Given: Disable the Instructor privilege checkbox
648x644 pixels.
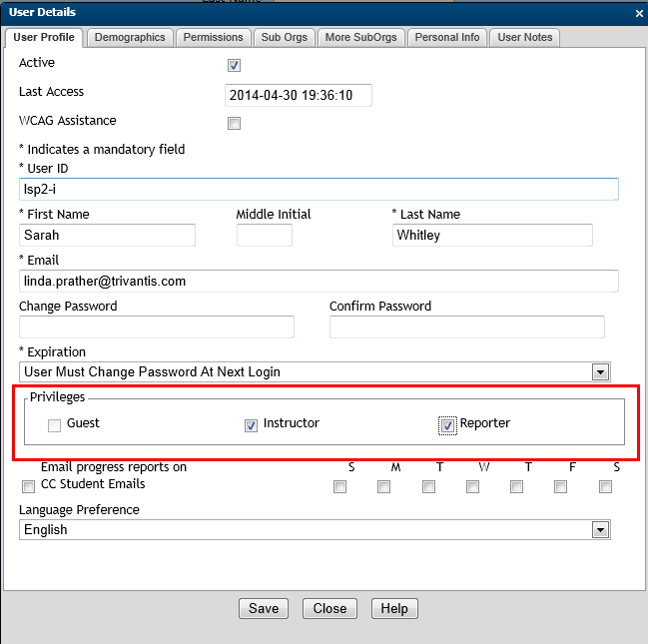Looking at the screenshot, I should coord(251,425).
